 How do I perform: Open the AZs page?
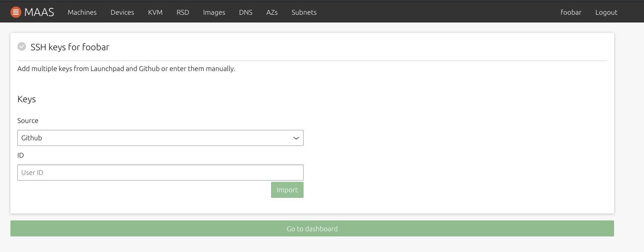tap(272, 12)
